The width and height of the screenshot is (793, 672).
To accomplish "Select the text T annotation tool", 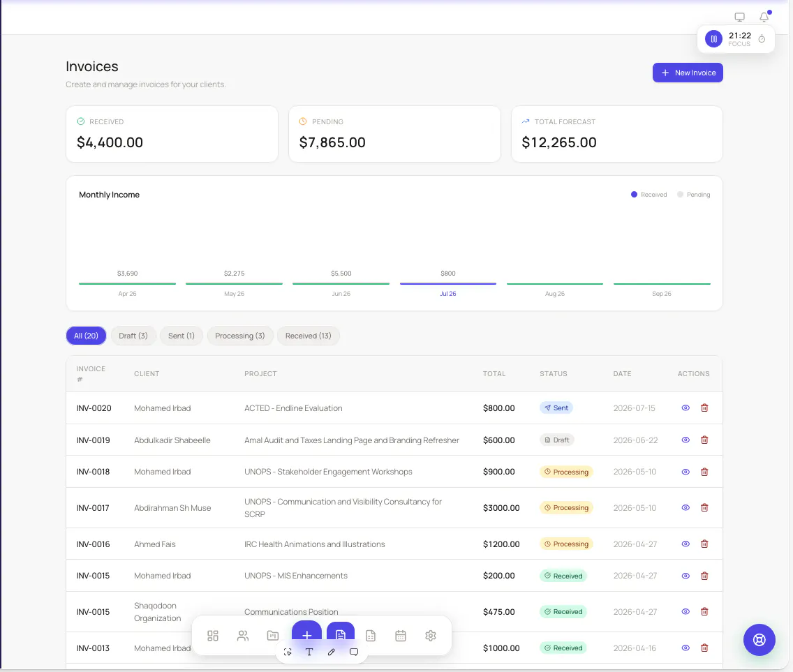I will pyautogui.click(x=309, y=652).
